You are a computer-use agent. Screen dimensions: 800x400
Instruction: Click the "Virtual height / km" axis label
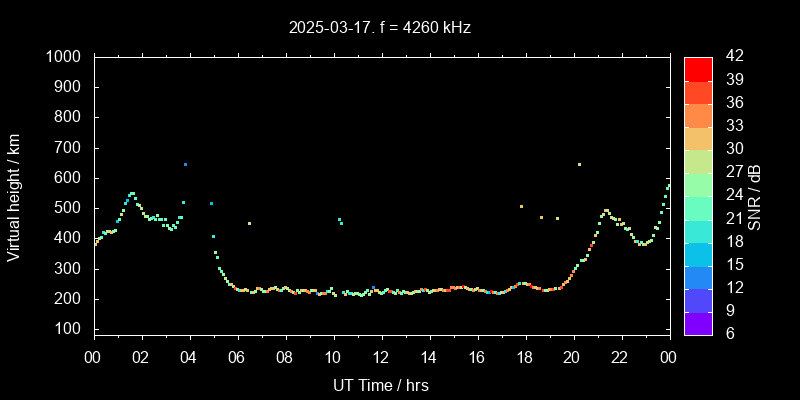click(14, 196)
